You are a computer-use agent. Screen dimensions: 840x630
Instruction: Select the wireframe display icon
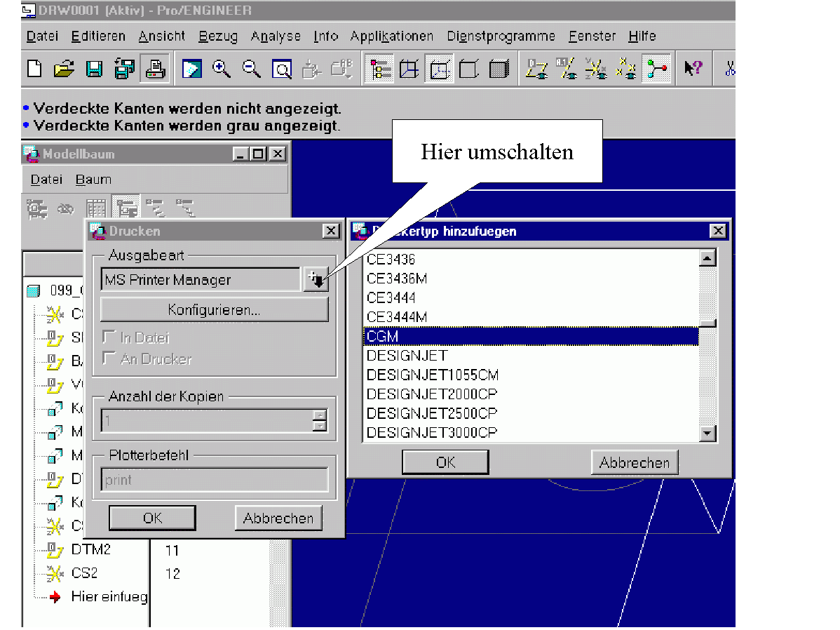point(409,69)
